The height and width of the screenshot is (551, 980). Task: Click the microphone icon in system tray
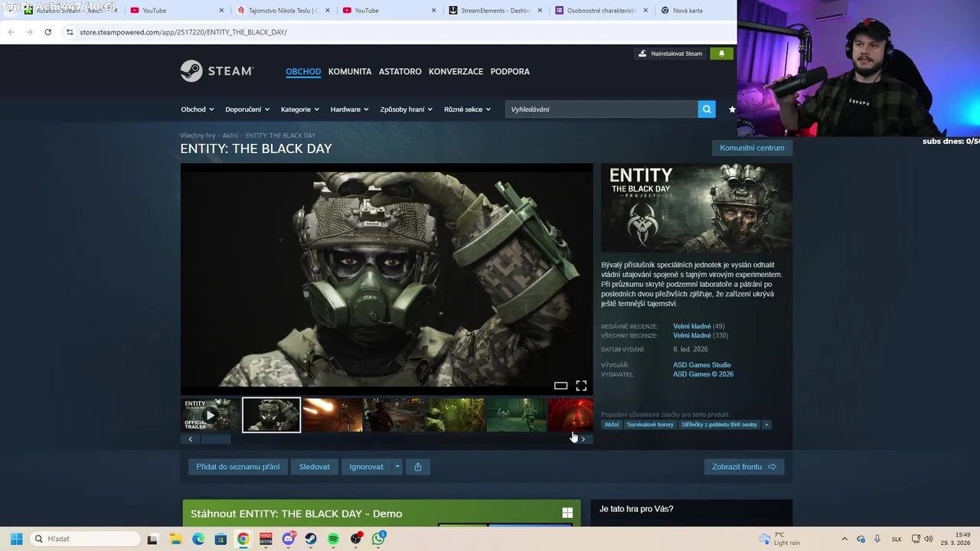tap(877, 539)
